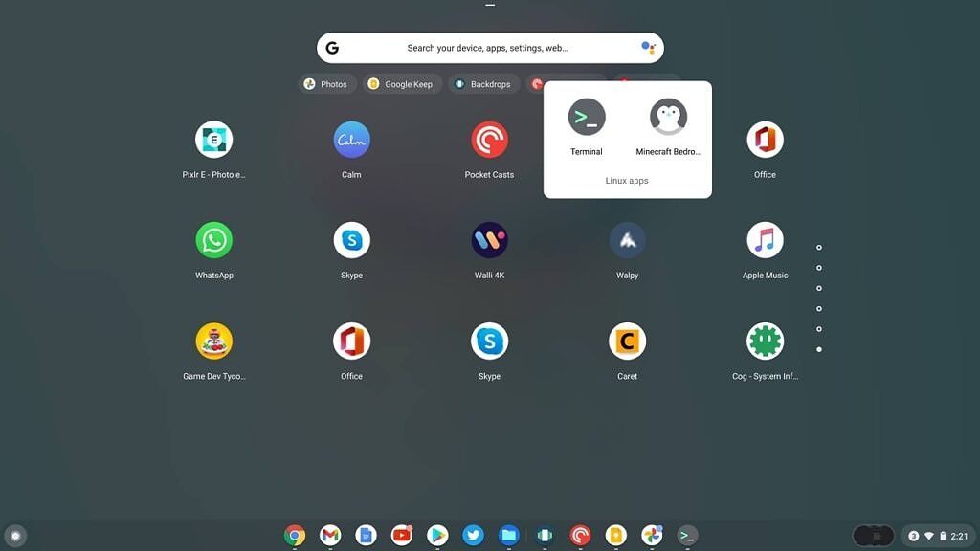Open the status tray showing the 2:21 clock
The width and height of the screenshot is (980, 551).
click(x=937, y=536)
